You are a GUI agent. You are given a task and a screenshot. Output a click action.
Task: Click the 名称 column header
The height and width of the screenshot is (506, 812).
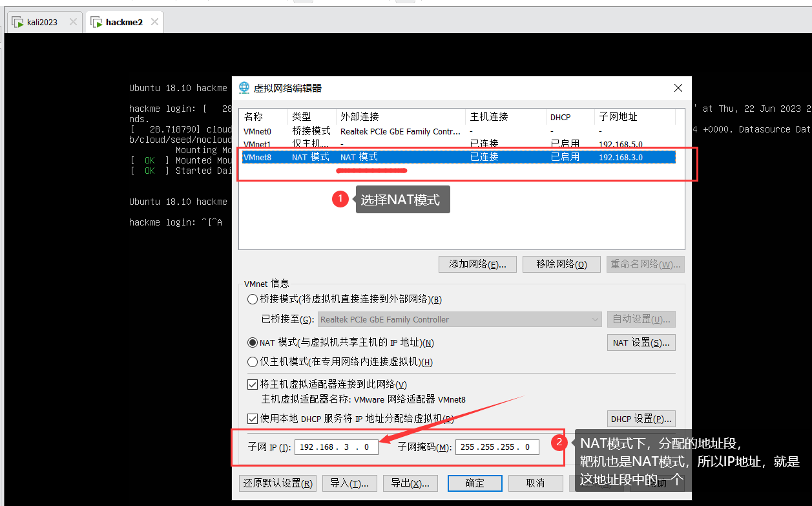264,117
